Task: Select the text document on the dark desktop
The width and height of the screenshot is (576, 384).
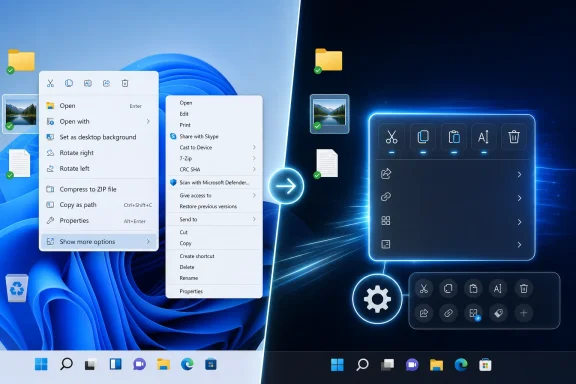Action: click(x=327, y=164)
